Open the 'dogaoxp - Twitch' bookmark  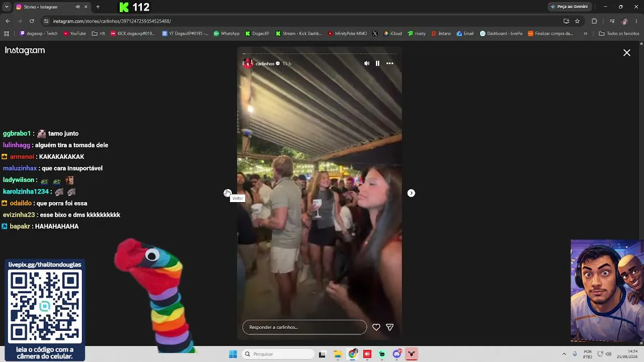39,34
